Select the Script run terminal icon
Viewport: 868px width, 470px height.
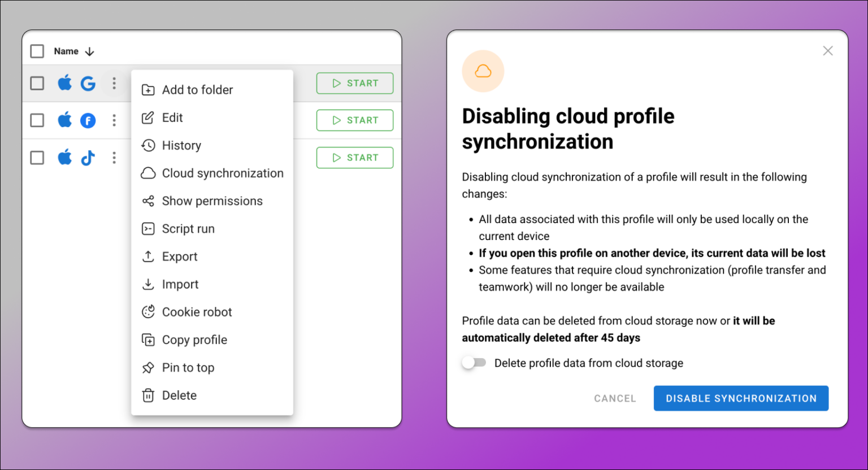coord(148,228)
